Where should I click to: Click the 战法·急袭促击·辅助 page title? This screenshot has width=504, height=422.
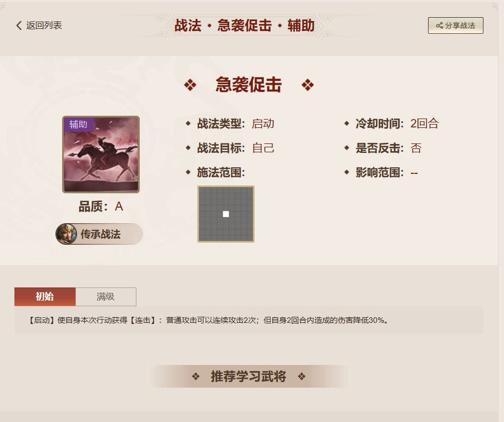coord(245,25)
